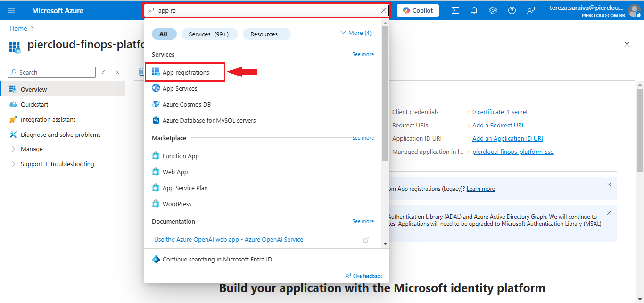
Task: Select App registrations from search results
Action: click(x=185, y=72)
